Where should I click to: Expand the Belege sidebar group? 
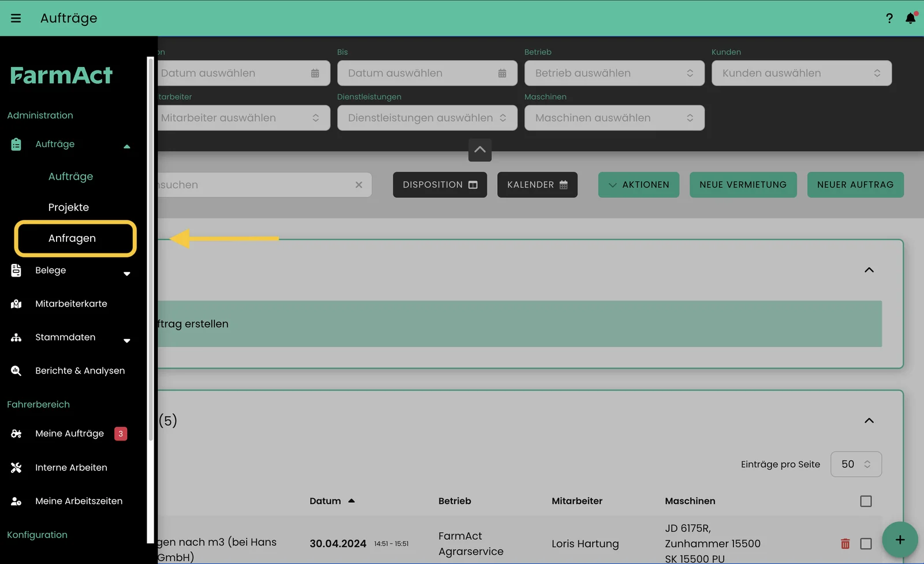(x=127, y=274)
